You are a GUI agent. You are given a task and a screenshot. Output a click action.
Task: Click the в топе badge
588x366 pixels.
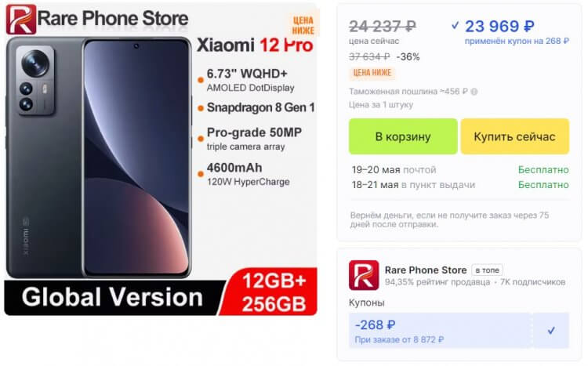coord(487,270)
